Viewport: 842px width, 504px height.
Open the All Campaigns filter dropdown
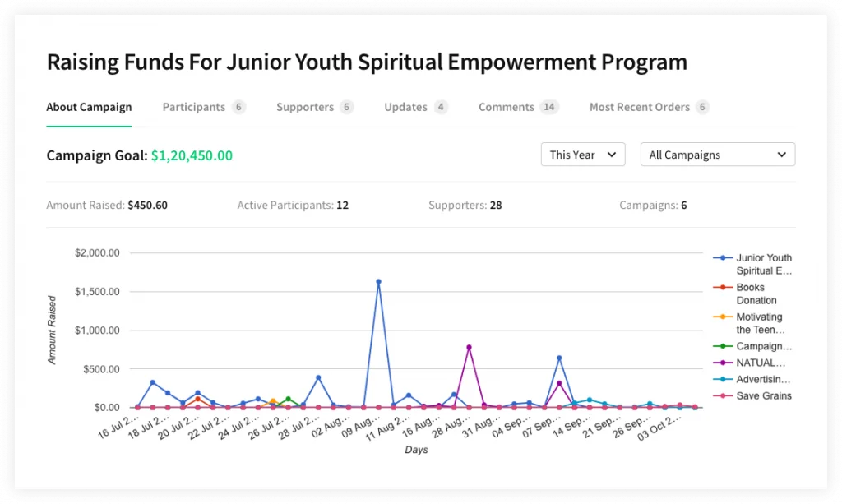pyautogui.click(x=717, y=155)
